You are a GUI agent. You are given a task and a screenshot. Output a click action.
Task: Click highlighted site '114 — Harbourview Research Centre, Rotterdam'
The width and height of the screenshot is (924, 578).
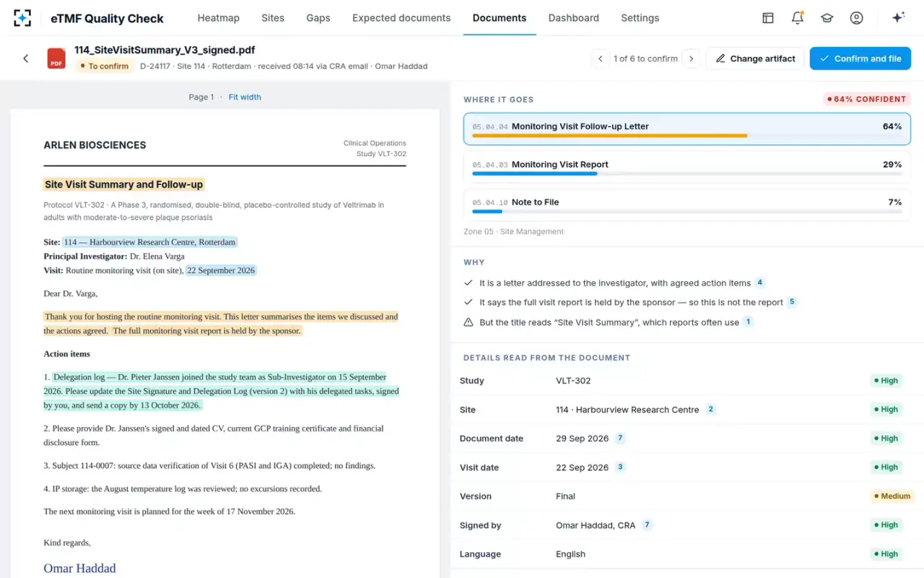coord(149,242)
